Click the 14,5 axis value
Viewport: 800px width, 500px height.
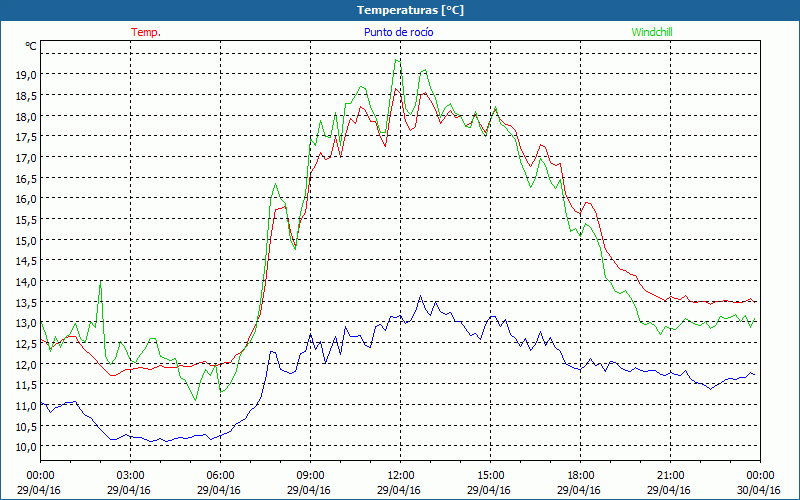[27, 261]
